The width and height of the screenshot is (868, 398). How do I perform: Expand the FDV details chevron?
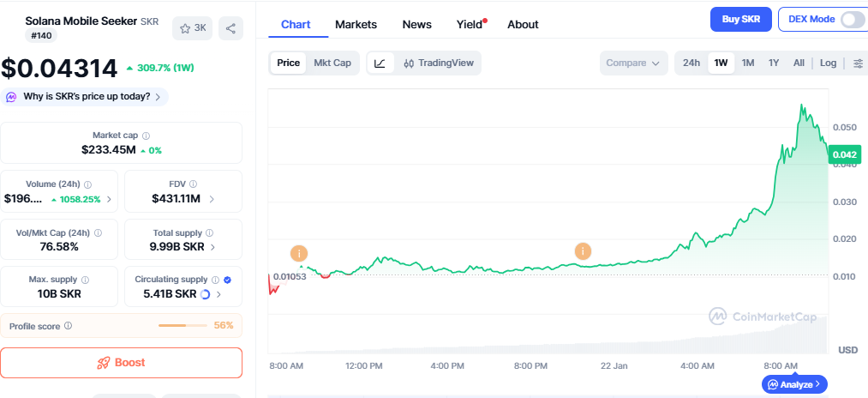tap(212, 199)
